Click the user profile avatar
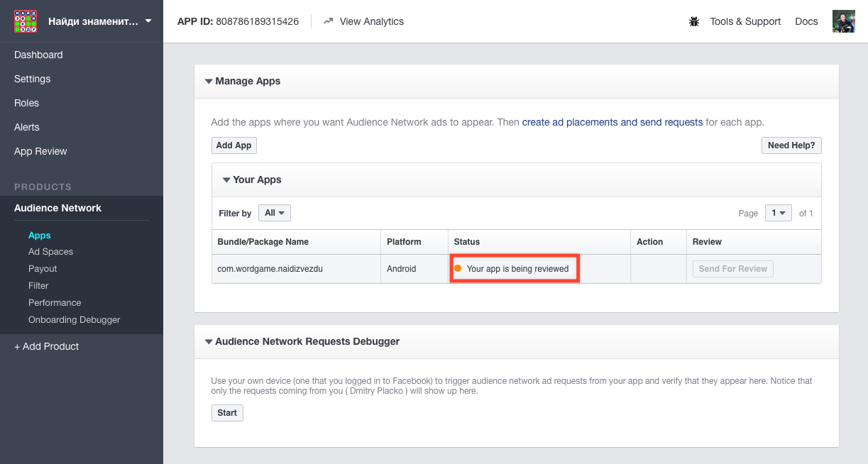The height and width of the screenshot is (464, 868). [x=843, y=21]
